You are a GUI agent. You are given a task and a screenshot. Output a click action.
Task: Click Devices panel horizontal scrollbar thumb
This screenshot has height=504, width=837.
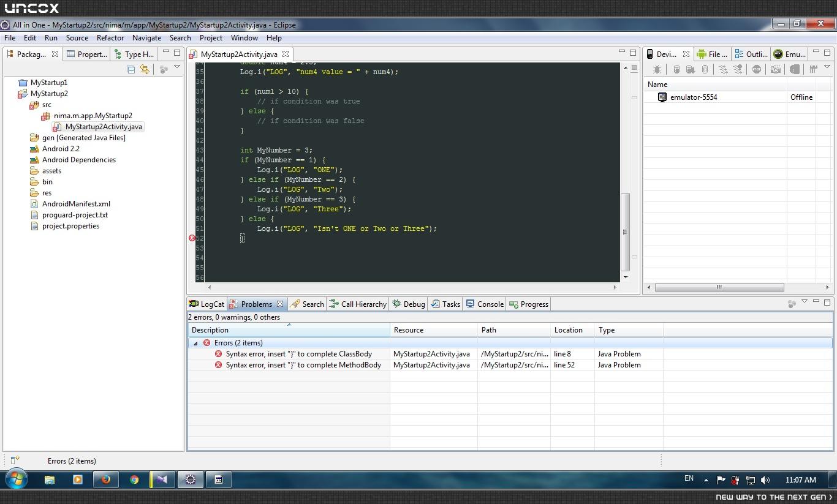click(719, 287)
